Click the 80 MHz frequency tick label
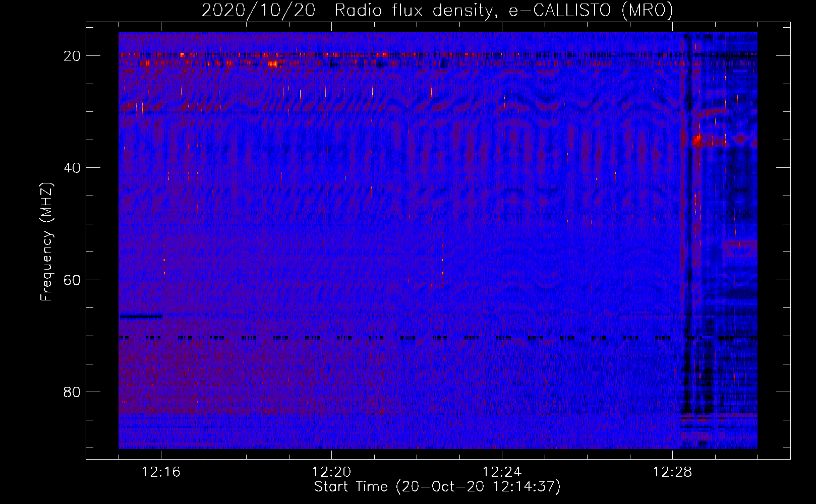The width and height of the screenshot is (816, 504). [72, 392]
